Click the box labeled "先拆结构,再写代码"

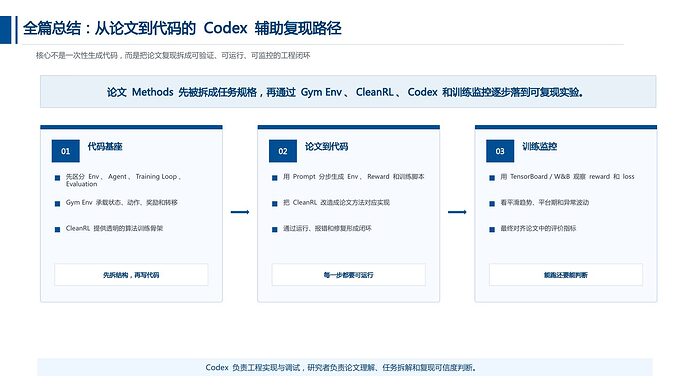click(x=131, y=275)
